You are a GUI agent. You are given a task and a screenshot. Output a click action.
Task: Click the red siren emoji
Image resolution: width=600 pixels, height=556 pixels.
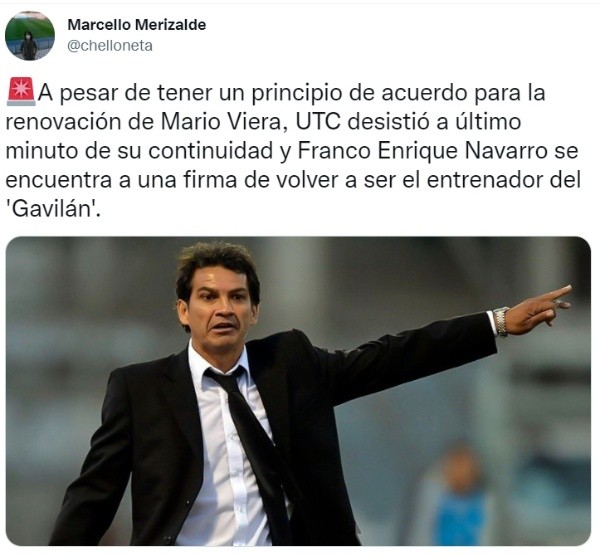point(21,92)
